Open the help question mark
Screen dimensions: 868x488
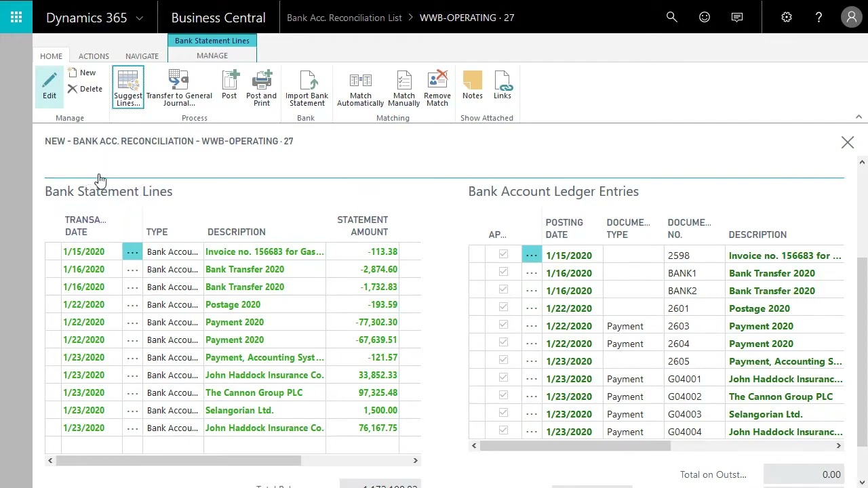[818, 17]
